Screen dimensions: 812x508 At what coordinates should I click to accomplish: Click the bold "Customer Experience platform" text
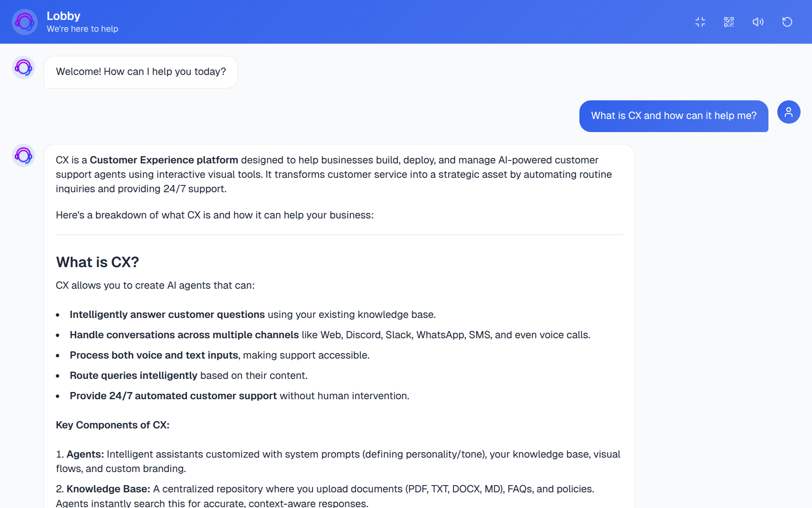tap(164, 160)
